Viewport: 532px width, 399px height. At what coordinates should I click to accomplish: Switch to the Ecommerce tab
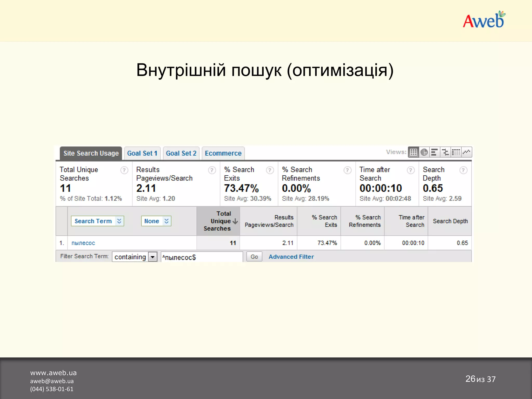click(x=223, y=153)
